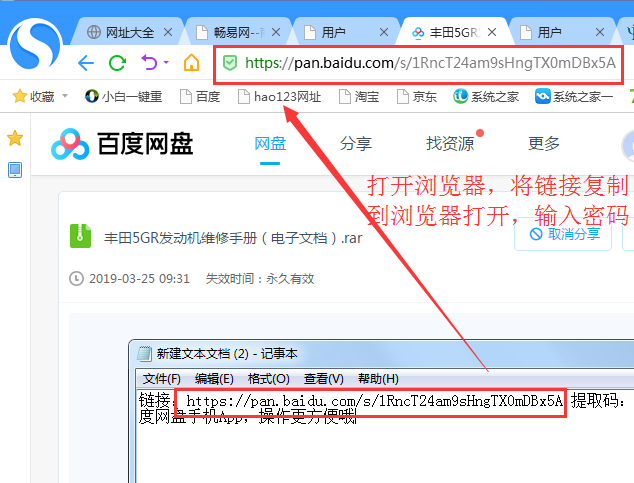Screen dimensions: 634x483
Task: Click share time 2019-03-25 09:31
Action: click(139, 279)
